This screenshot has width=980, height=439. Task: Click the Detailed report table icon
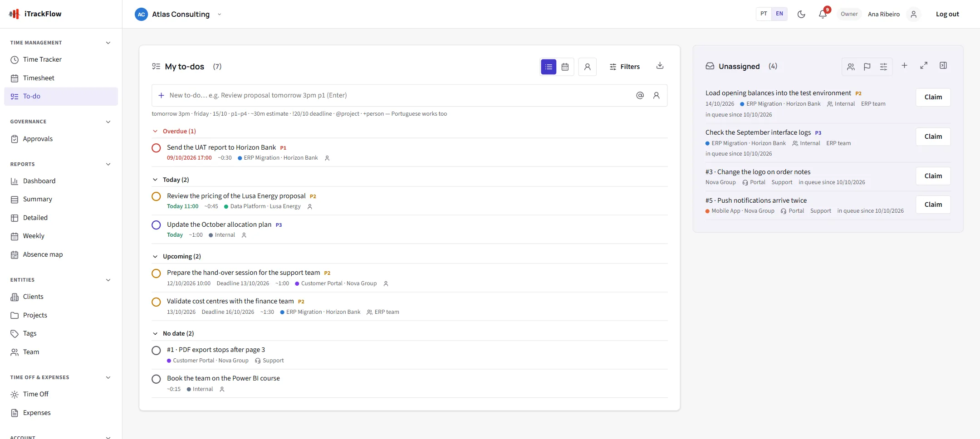pyautogui.click(x=15, y=218)
